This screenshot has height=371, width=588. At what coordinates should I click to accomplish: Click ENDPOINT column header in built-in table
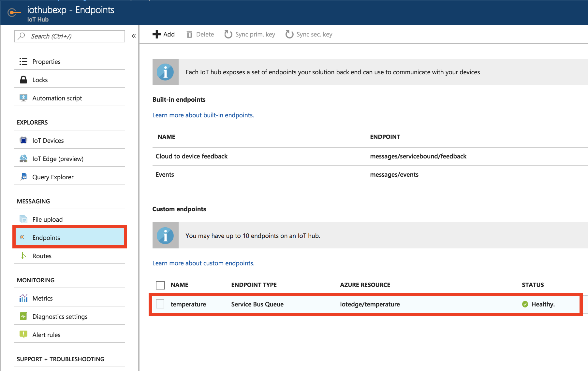coord(385,137)
